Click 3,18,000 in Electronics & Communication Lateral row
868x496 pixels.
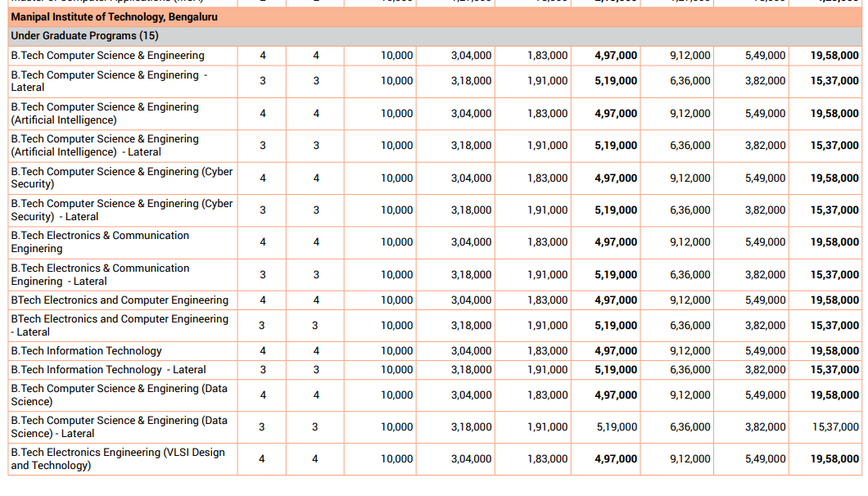pyautogui.click(x=471, y=274)
